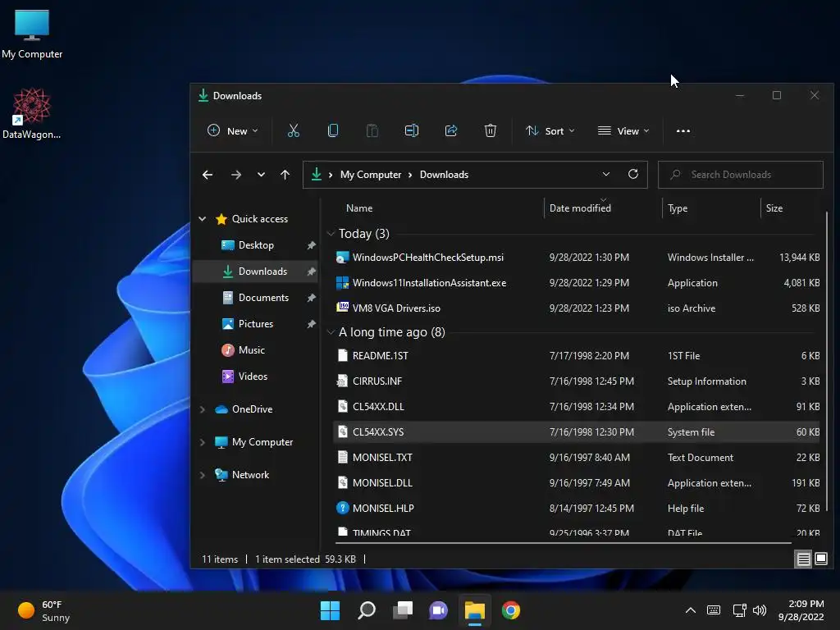
Task: Click Downloads in address breadcrumb
Action: coord(444,175)
